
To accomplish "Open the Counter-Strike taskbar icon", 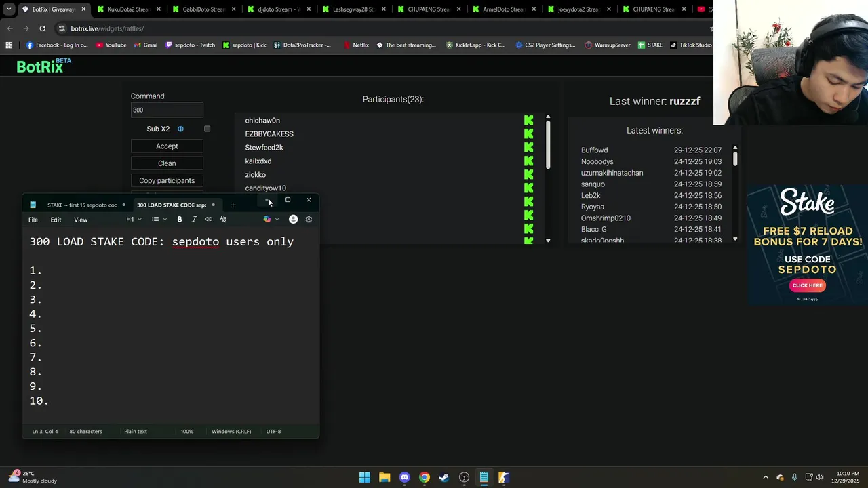I will [504, 477].
